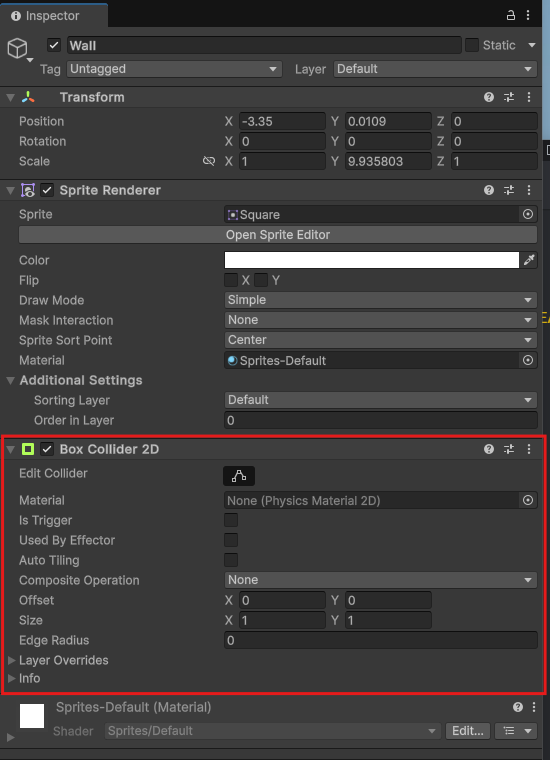Open Sprites-Default Material context menu

[534, 707]
